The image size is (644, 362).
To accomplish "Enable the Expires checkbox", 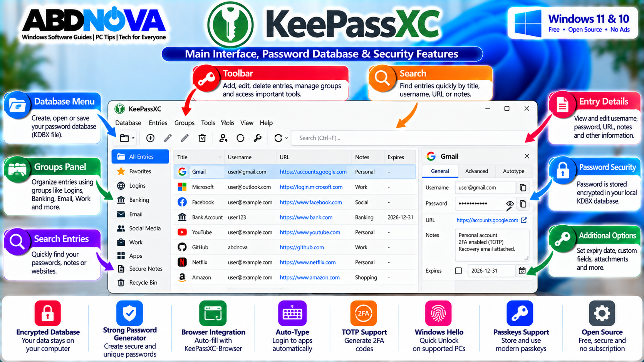I will 458,271.
